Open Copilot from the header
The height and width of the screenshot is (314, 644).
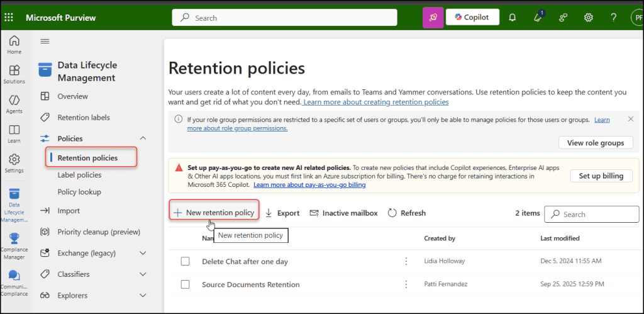[472, 17]
